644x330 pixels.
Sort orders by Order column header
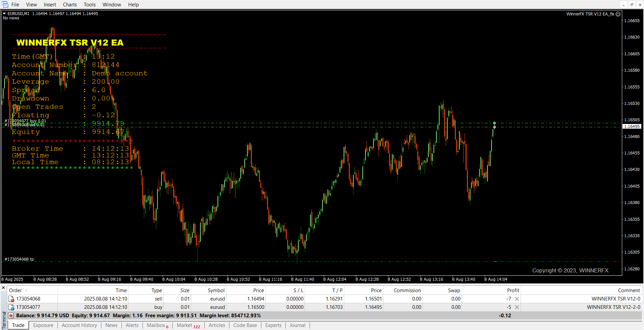pos(15,290)
